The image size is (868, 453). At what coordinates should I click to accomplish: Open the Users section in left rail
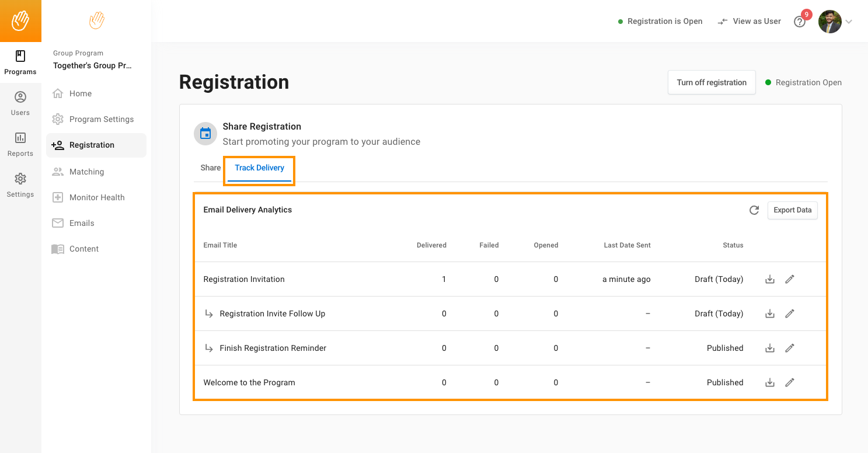tap(20, 103)
